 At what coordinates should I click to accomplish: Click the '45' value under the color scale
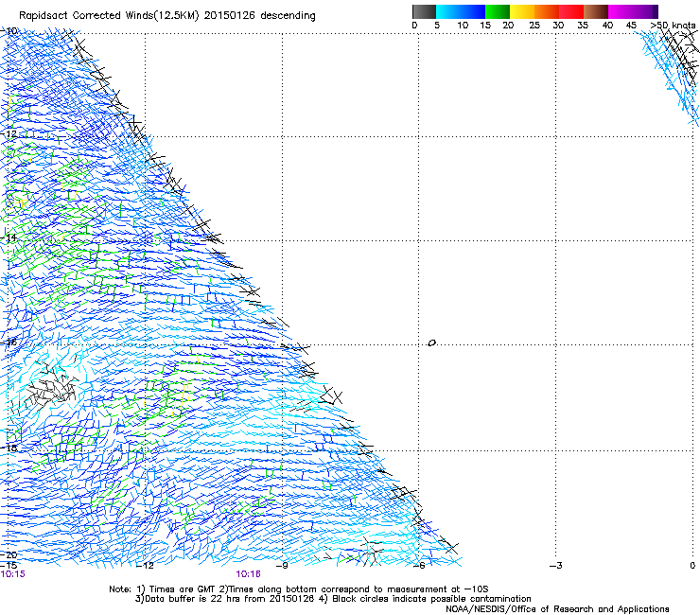pyautogui.click(x=631, y=26)
